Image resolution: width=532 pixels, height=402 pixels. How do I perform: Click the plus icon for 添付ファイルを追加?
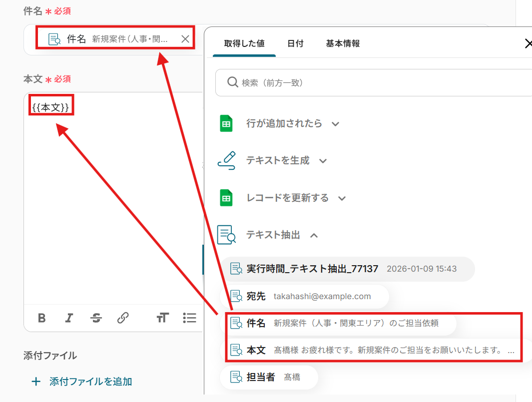pos(36,382)
